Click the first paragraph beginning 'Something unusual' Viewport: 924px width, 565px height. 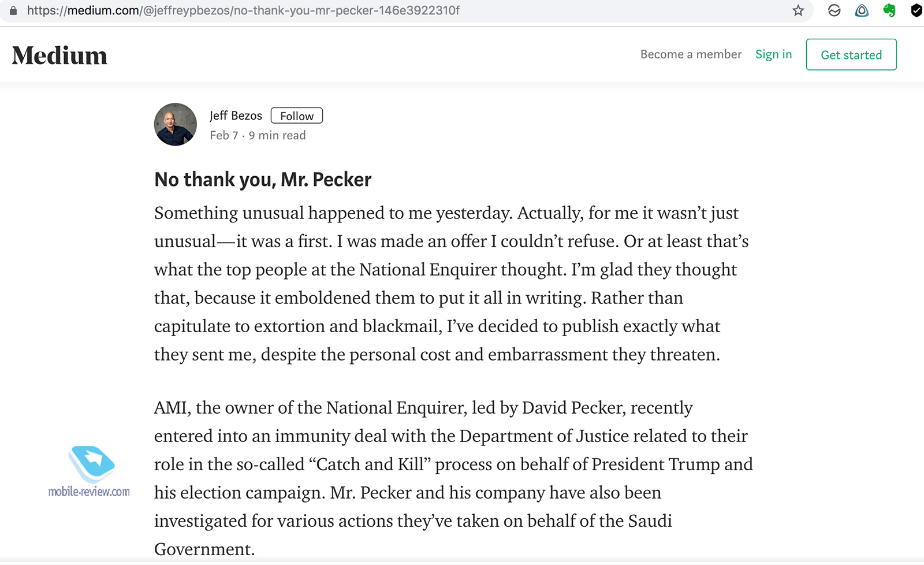tap(452, 284)
